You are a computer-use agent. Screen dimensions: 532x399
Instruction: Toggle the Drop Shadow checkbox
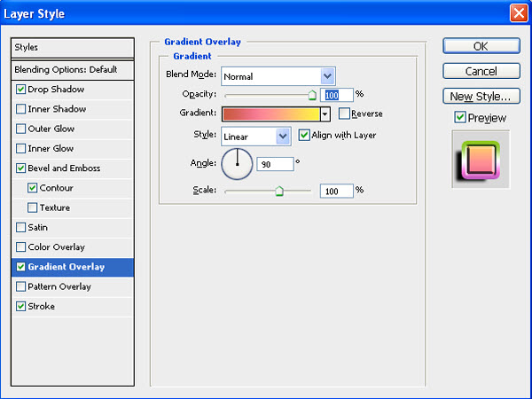click(20, 90)
